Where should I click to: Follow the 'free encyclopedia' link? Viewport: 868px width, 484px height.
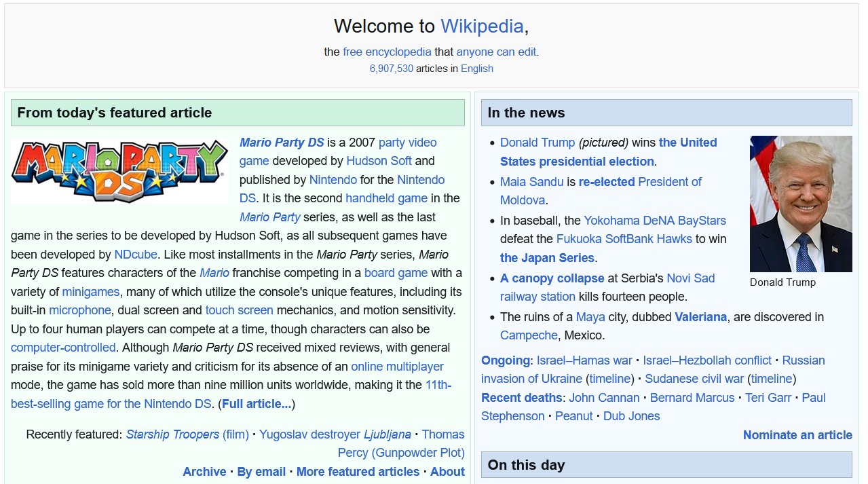click(387, 52)
